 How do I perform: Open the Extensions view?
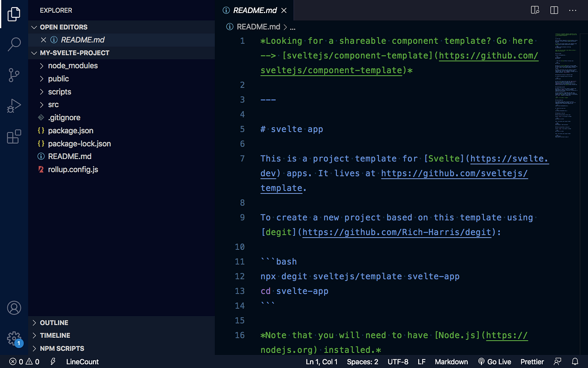click(14, 136)
